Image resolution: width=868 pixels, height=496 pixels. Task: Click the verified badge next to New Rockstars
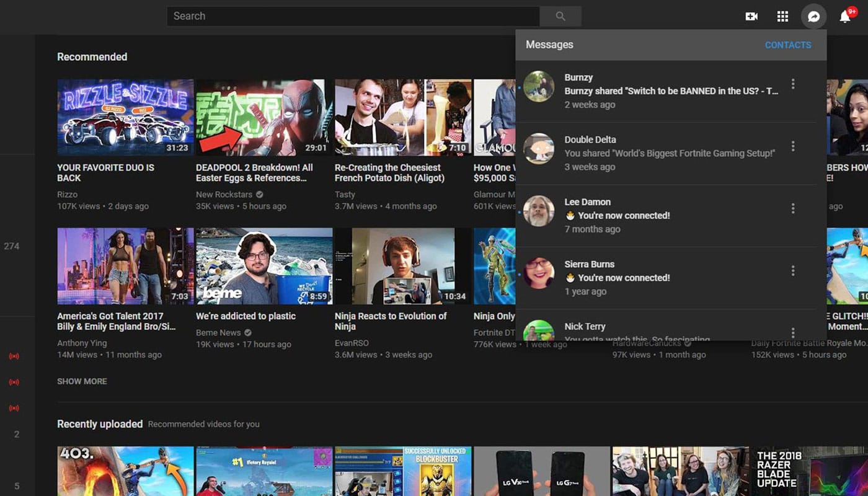pos(260,195)
